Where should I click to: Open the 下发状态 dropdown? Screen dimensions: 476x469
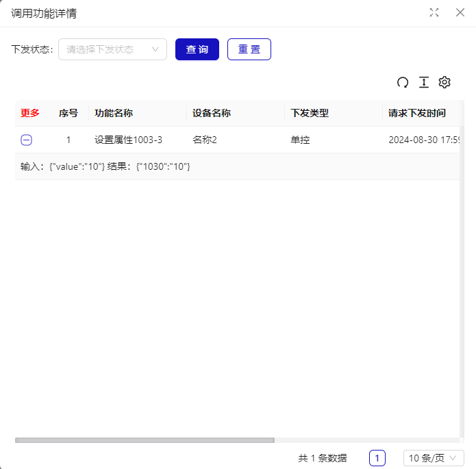point(112,49)
